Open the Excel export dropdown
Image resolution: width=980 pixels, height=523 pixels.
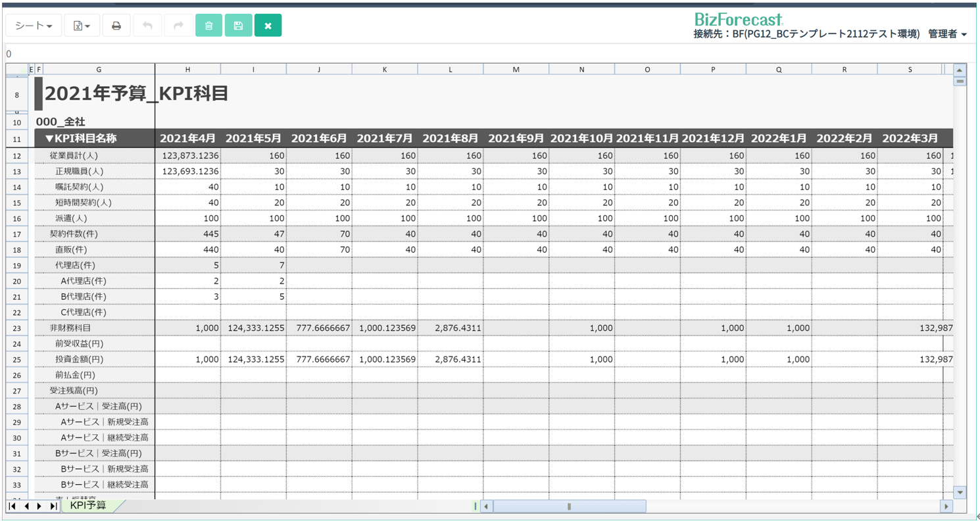82,26
